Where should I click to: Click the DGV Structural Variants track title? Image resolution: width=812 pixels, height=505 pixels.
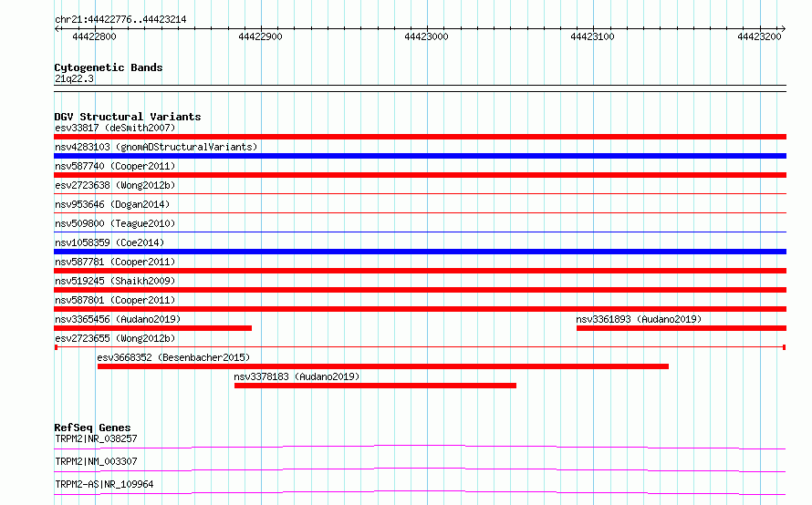(128, 117)
